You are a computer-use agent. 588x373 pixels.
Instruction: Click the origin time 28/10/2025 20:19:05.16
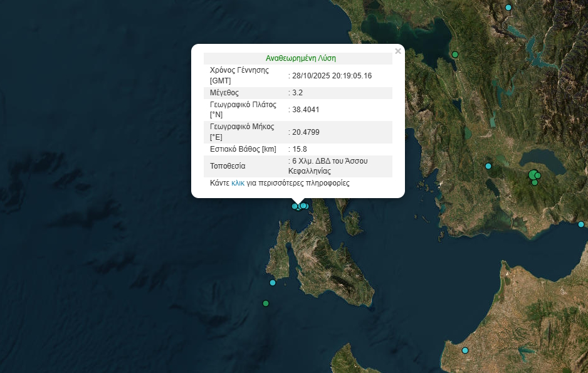click(x=332, y=76)
